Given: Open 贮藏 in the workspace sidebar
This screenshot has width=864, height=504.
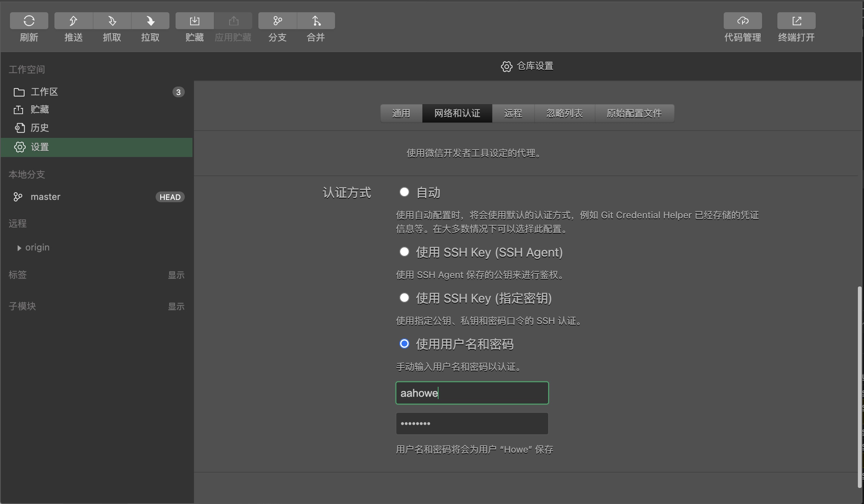Looking at the screenshot, I should 97,110.
